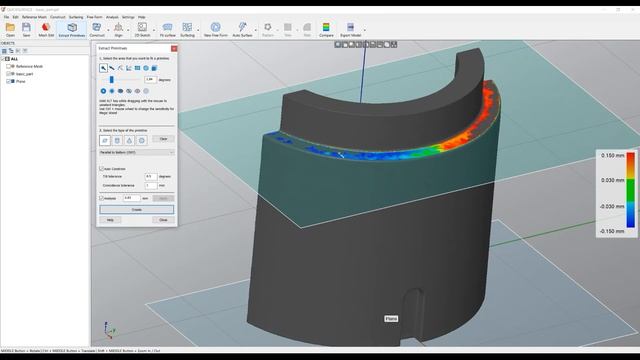Expand the Align tool dropdown arrow
640x360 pixels.
click(128, 30)
